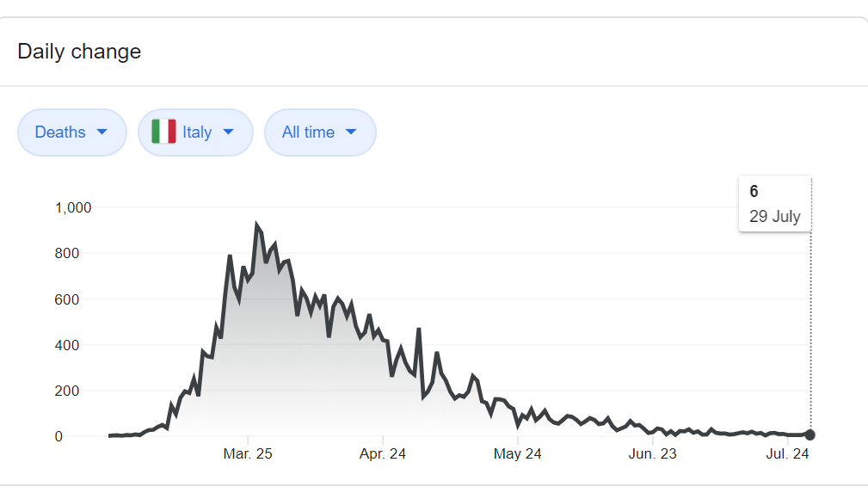The image size is (868, 493).
Task: Select the Jun. 23 axis label
Action: coord(653,454)
